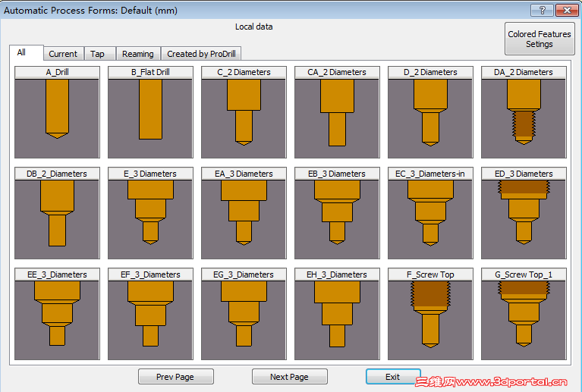Open the dialog help question mark
The width and height of the screenshot is (582, 392).
[x=543, y=10]
